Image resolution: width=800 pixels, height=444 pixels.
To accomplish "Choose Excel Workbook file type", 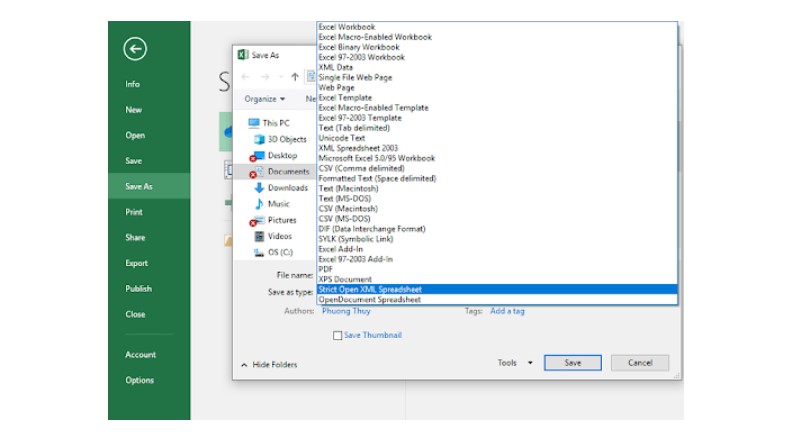I will click(497, 27).
